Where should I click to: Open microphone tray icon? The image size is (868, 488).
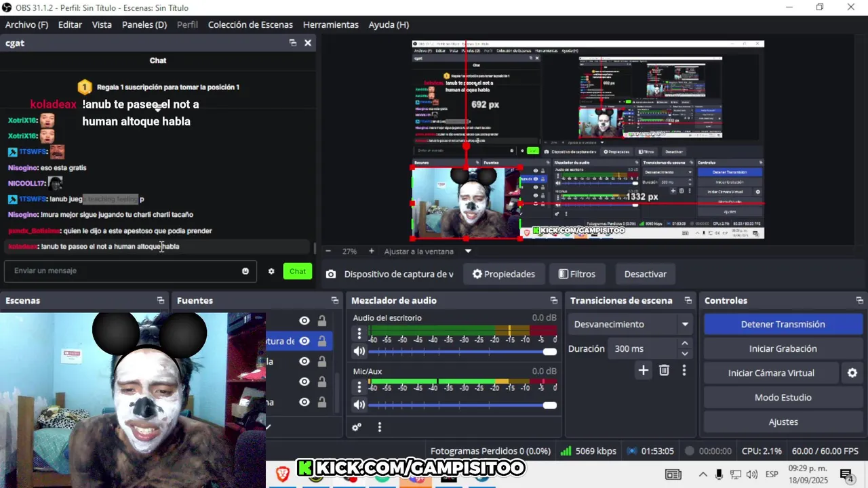[x=719, y=474]
